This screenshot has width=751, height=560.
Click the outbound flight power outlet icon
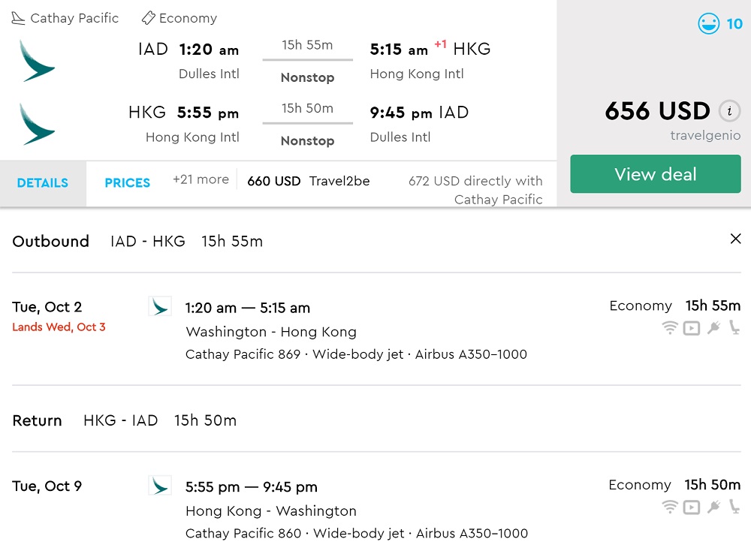tap(713, 327)
